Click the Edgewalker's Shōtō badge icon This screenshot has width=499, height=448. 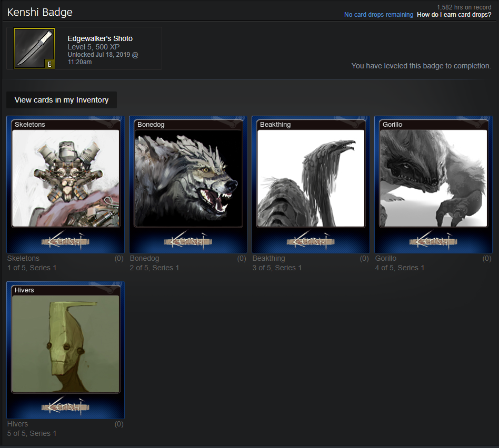(34, 48)
